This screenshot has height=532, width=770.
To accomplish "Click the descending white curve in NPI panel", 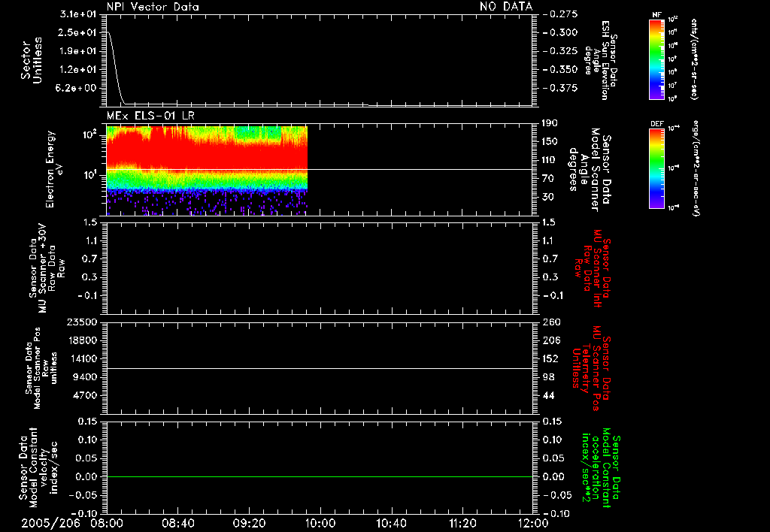I will point(116,67).
